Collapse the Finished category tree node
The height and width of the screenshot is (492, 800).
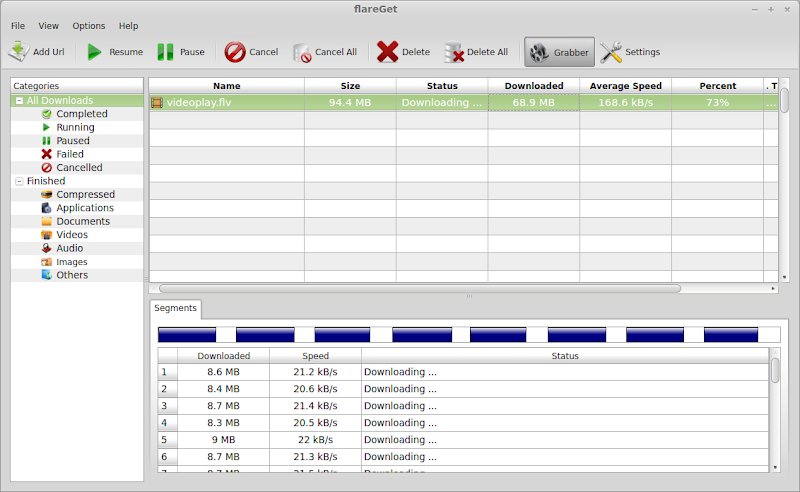click(x=19, y=181)
